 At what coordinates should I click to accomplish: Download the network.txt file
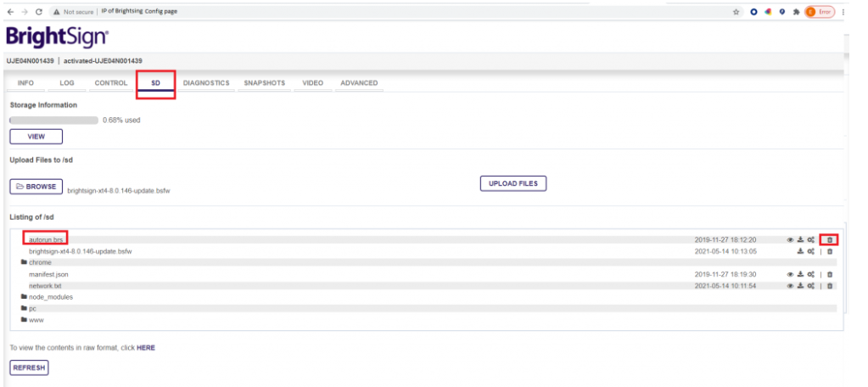coord(800,286)
